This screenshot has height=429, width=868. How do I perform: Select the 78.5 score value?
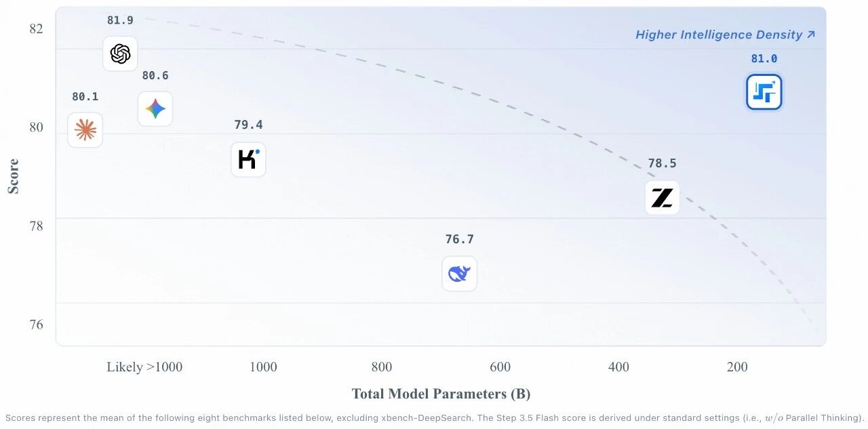662,163
